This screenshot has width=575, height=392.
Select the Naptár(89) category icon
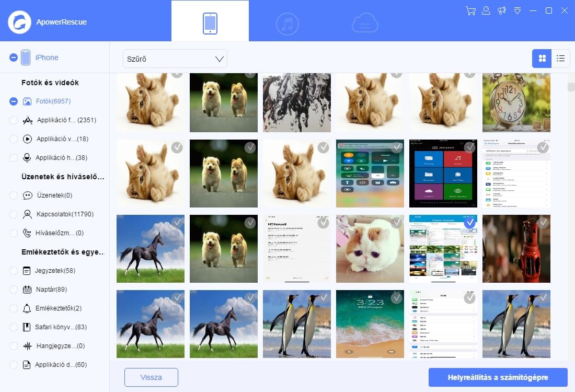click(27, 290)
